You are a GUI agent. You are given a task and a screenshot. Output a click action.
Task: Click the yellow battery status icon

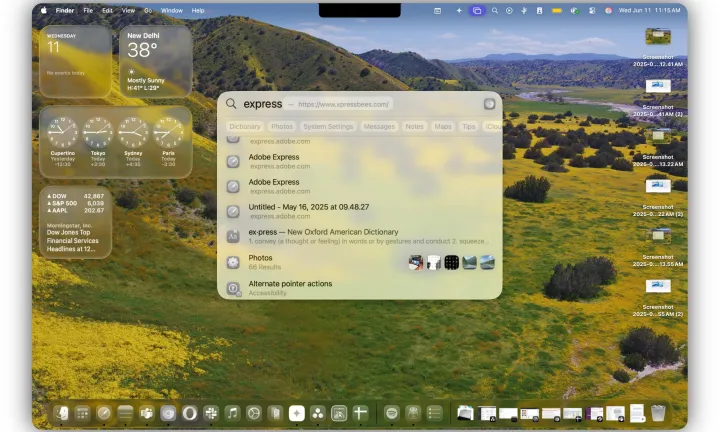click(x=557, y=10)
